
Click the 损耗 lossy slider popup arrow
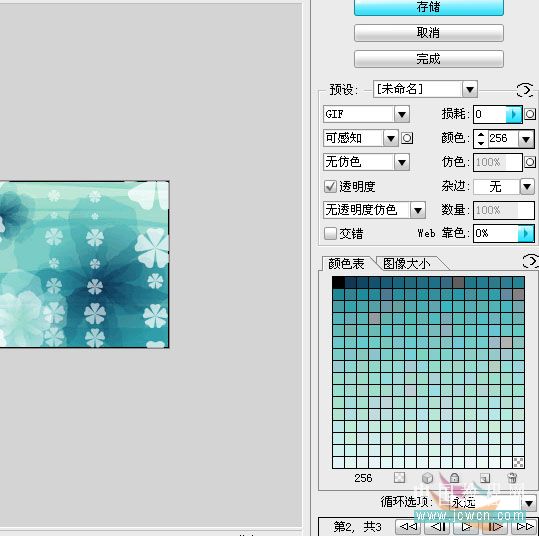(x=514, y=114)
